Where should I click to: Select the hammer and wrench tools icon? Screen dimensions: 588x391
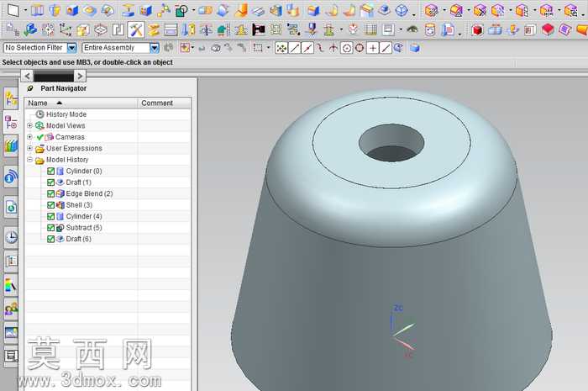[x=136, y=29]
